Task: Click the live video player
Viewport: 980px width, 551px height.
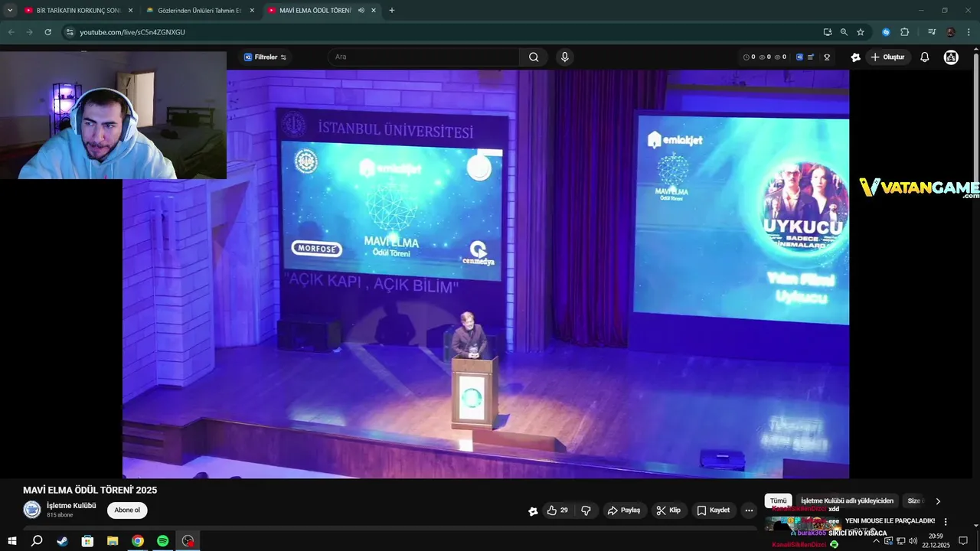Action: [485, 274]
